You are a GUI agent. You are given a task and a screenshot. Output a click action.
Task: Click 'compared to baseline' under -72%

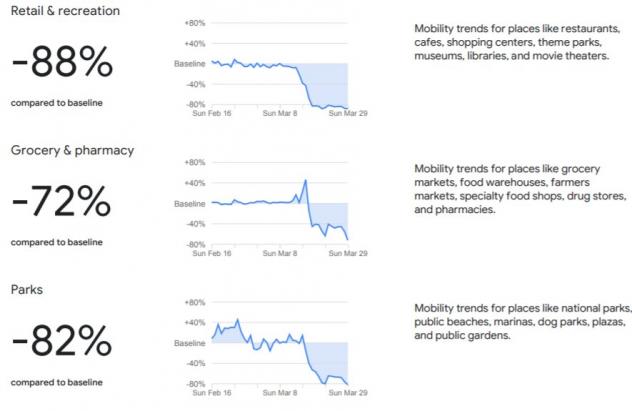pyautogui.click(x=57, y=242)
